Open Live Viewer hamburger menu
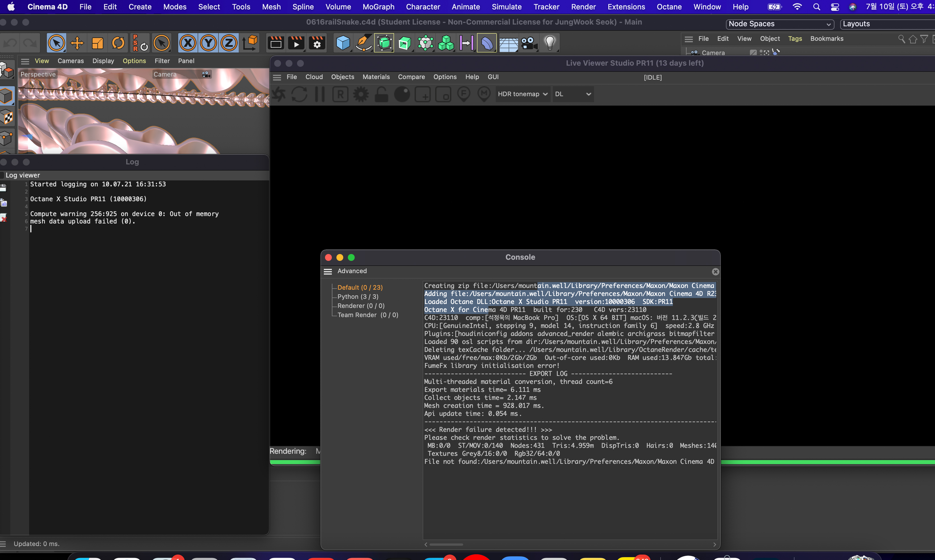 click(x=277, y=77)
